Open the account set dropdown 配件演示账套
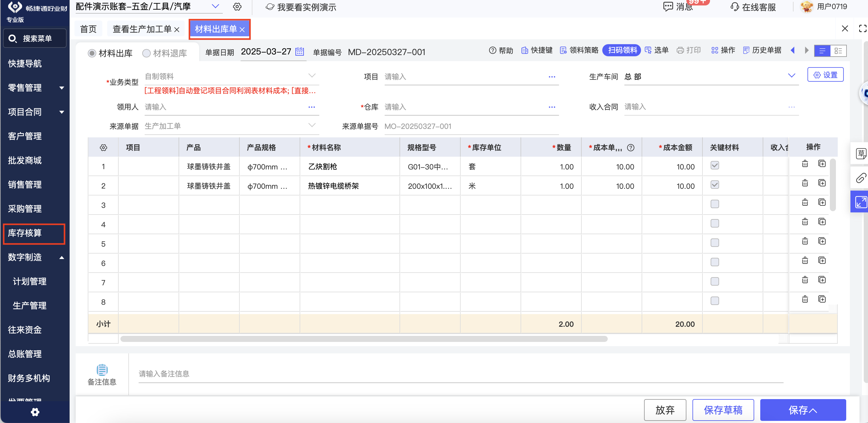This screenshot has width=868, height=423. pyautogui.click(x=215, y=6)
